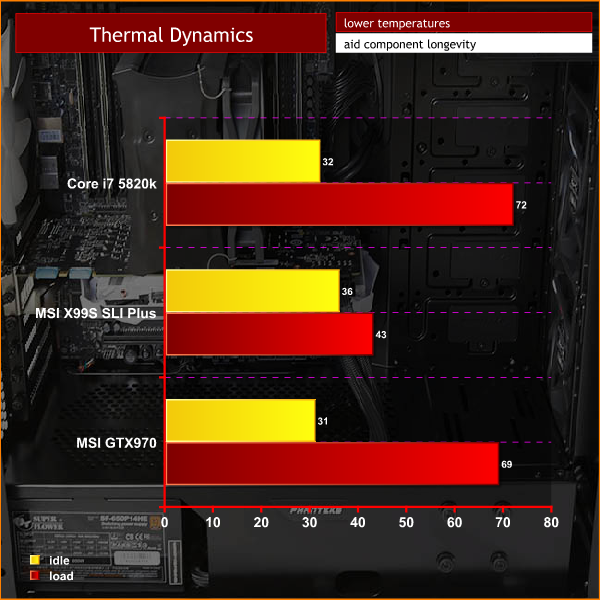The height and width of the screenshot is (600, 600).
Task: Click the axis label 60
Action: 455,522
